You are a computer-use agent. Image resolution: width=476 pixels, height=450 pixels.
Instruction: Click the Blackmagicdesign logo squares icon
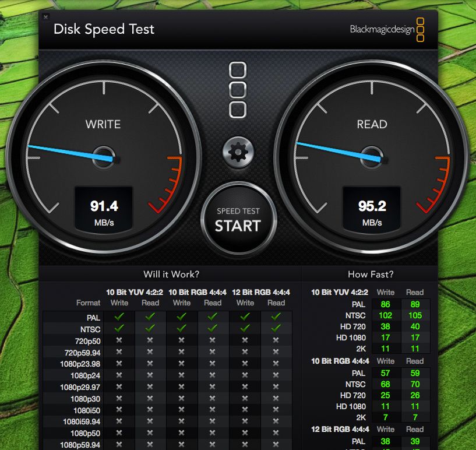(x=420, y=29)
